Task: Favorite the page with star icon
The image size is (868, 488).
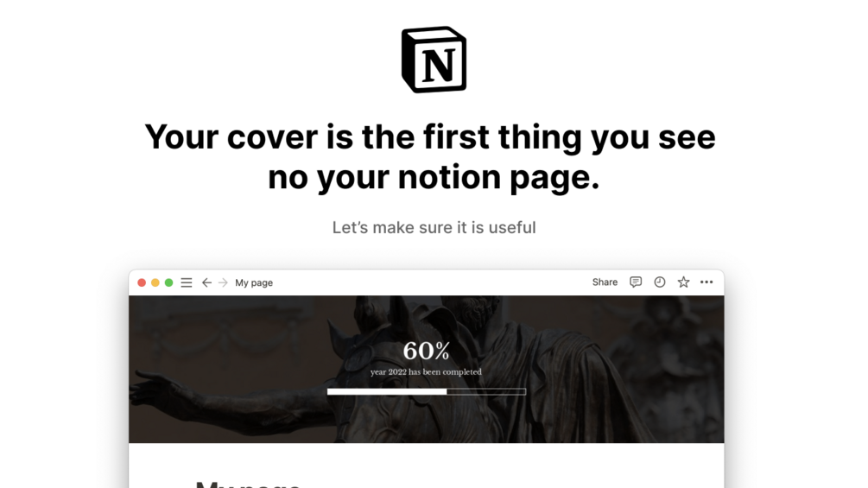Action: [684, 282]
